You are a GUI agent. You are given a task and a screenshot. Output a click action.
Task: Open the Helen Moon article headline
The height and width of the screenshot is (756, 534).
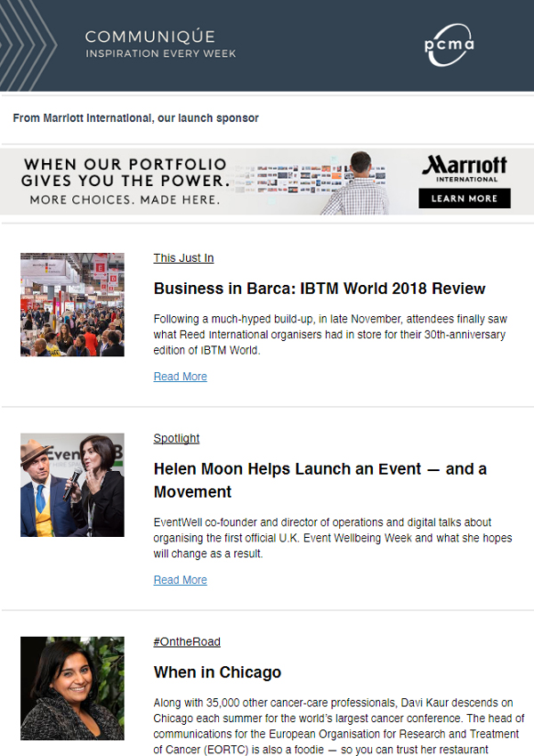[320, 480]
